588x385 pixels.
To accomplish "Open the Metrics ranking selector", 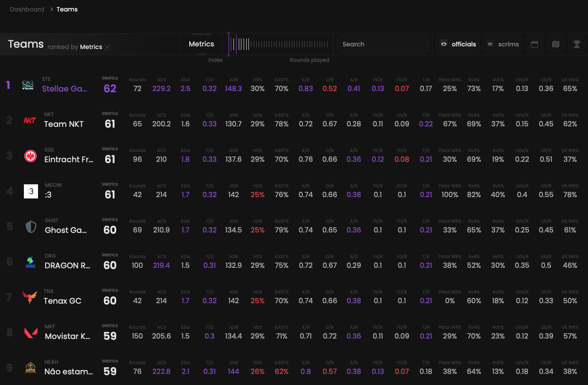I will [201, 44].
